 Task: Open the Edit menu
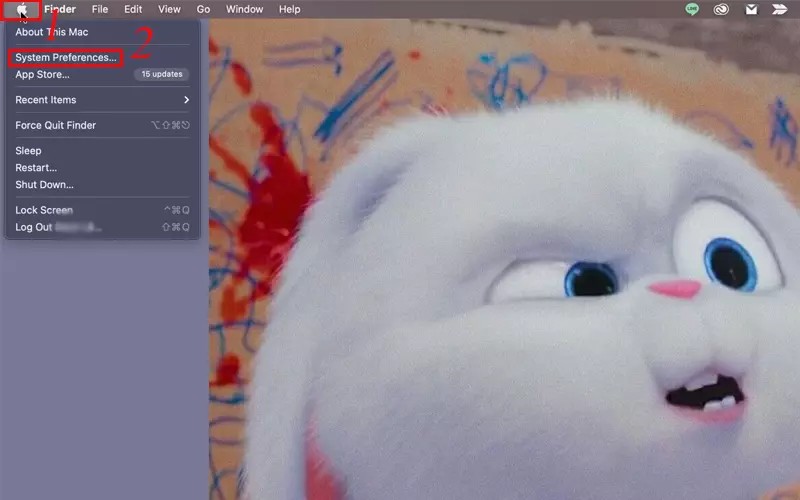133,9
